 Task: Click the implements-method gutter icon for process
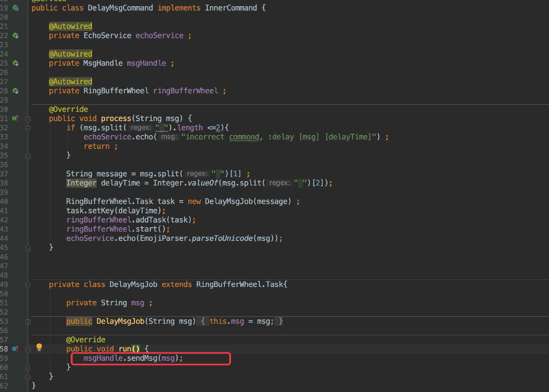(x=15, y=118)
